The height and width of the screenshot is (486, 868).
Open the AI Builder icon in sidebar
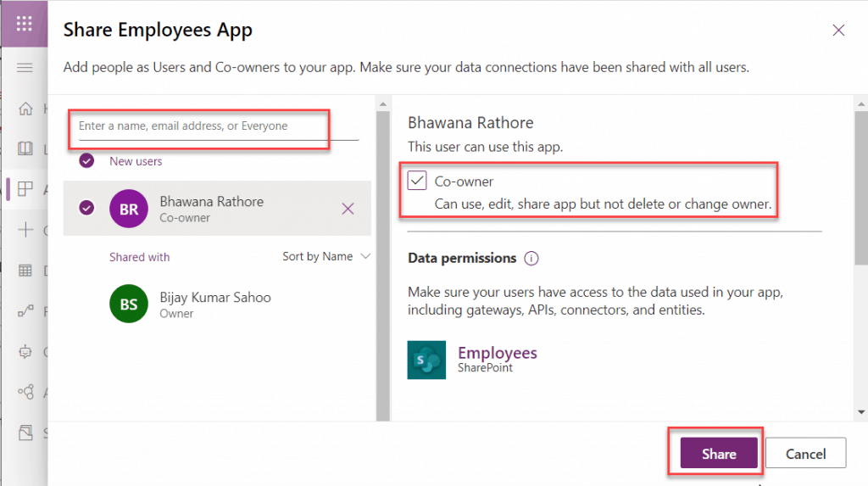click(25, 392)
